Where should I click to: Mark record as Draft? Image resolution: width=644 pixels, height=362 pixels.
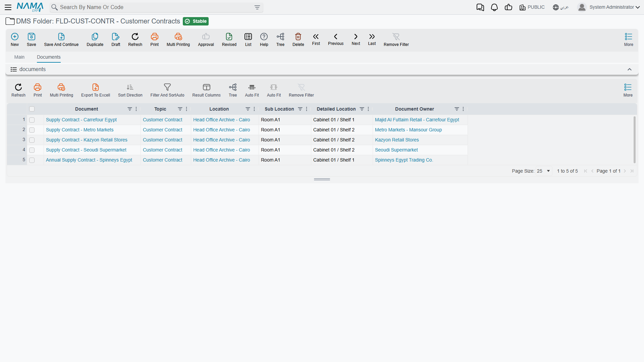click(x=116, y=39)
